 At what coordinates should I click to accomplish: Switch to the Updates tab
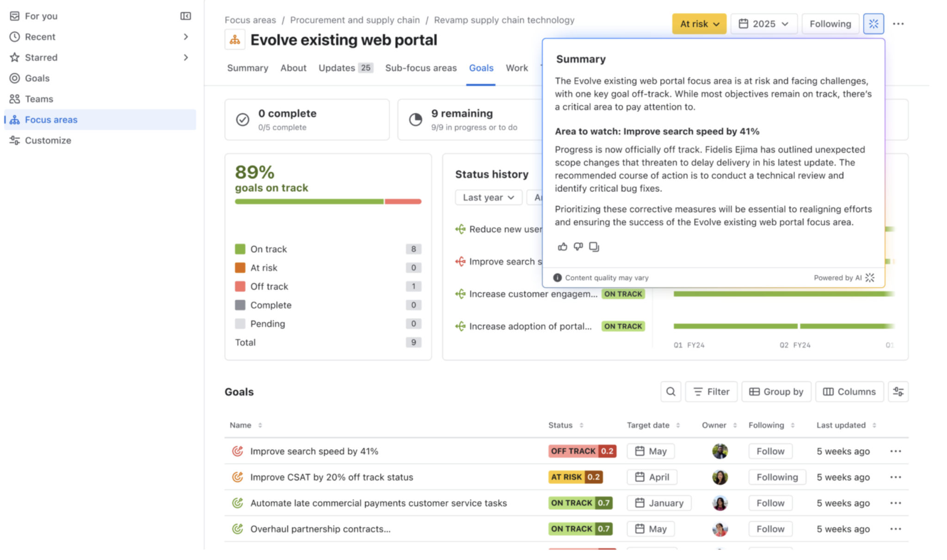(x=337, y=68)
